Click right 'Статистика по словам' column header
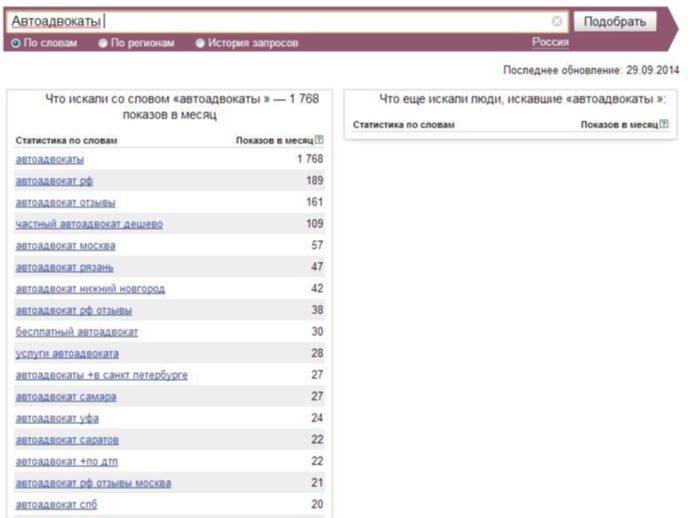This screenshot has width=688, height=518. [403, 125]
